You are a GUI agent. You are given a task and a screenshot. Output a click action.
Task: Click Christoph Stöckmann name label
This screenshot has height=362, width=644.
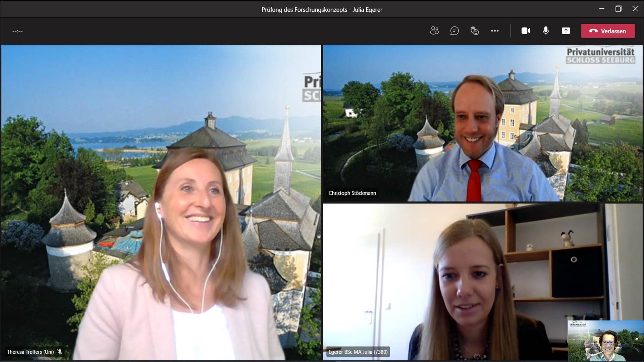(352, 193)
